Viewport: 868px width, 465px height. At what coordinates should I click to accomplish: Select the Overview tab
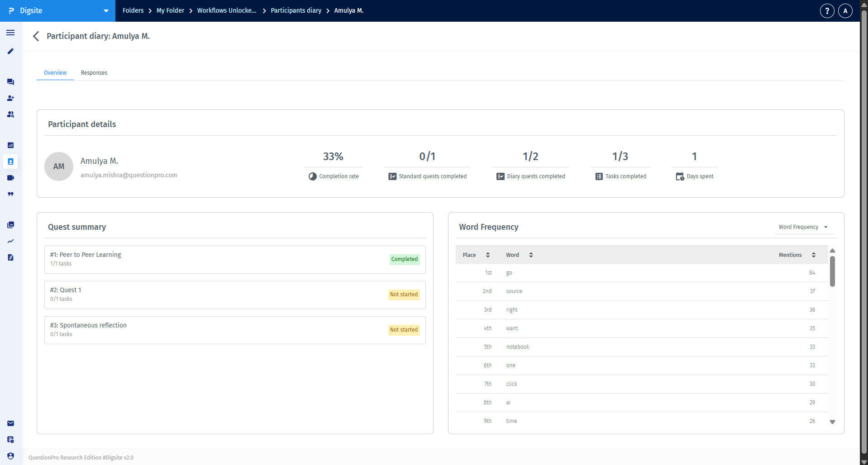coord(55,73)
